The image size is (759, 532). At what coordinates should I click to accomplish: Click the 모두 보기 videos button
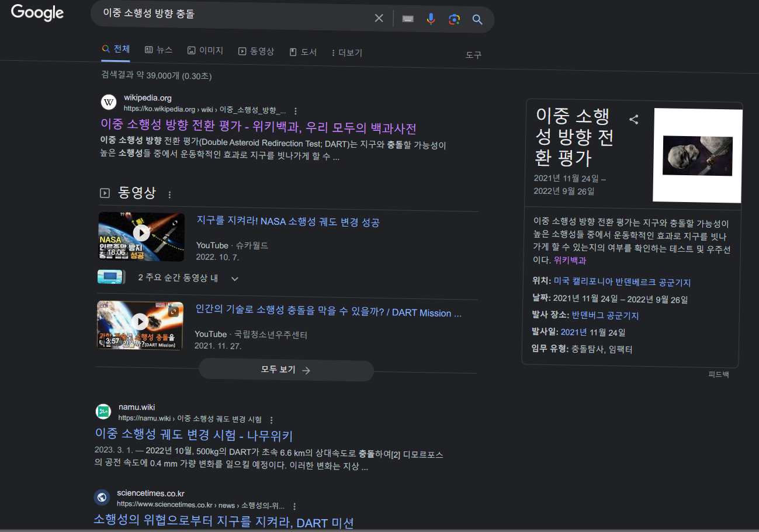point(286,370)
